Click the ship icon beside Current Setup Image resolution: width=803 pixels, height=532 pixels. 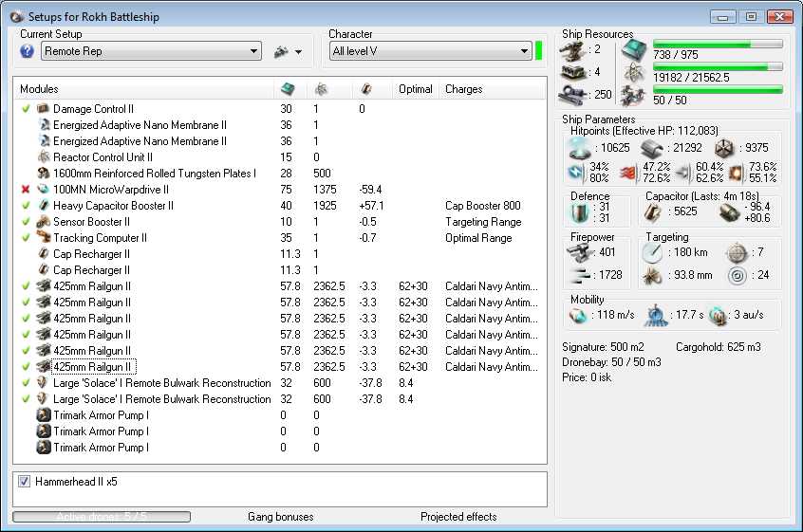280,51
